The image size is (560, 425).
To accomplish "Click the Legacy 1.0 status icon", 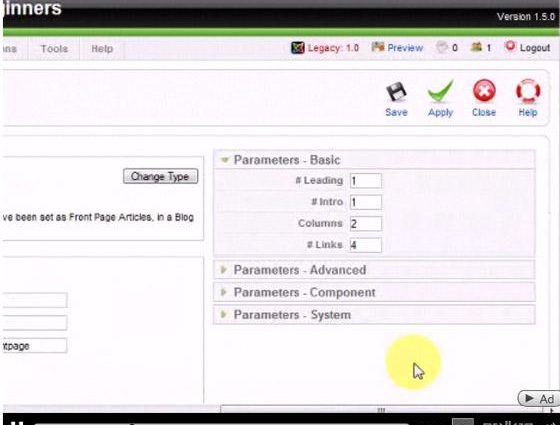I will click(298, 48).
